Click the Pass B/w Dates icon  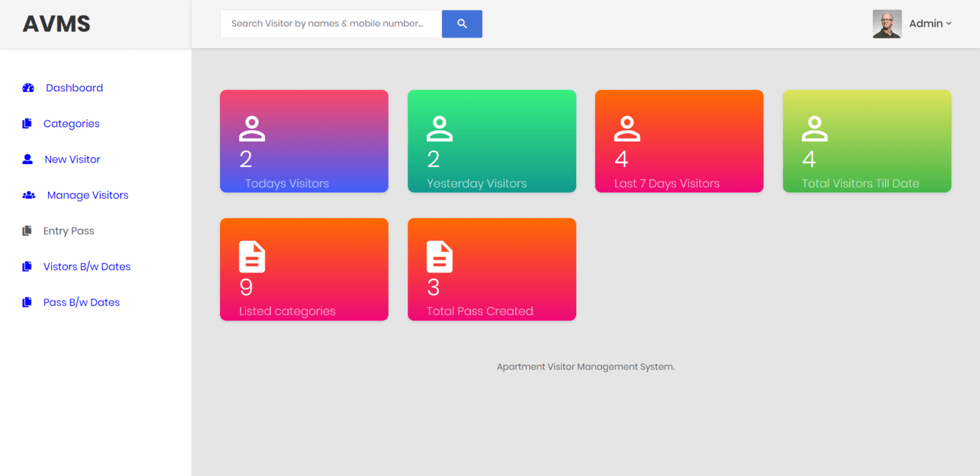click(x=26, y=302)
